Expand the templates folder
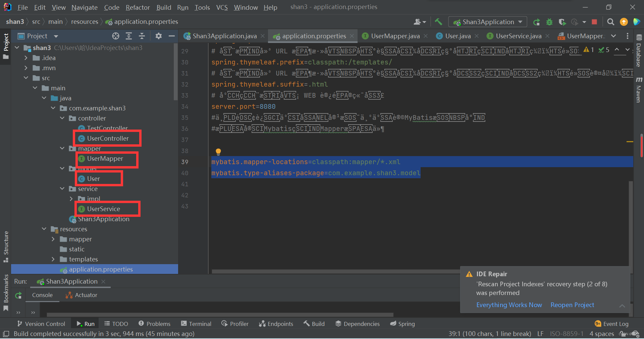The height and width of the screenshot is (339, 644). tap(53, 259)
